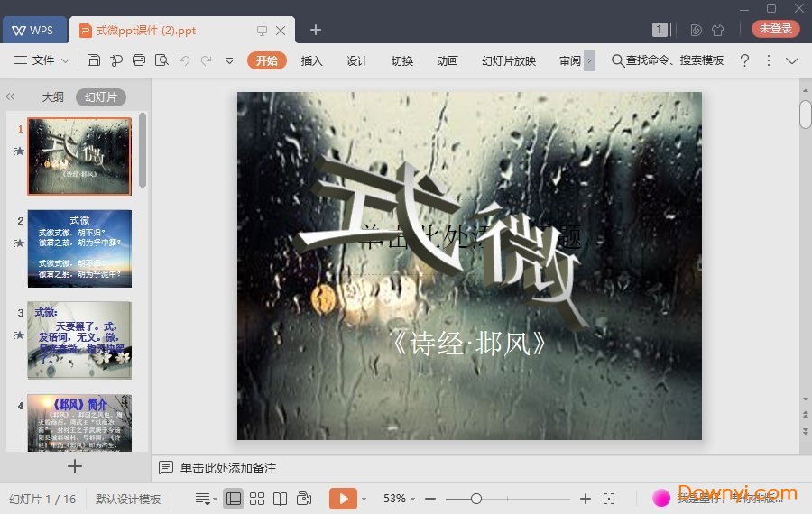Screen dimensions: 812x514
Task: Open Print Preview icon
Action: pos(161,60)
